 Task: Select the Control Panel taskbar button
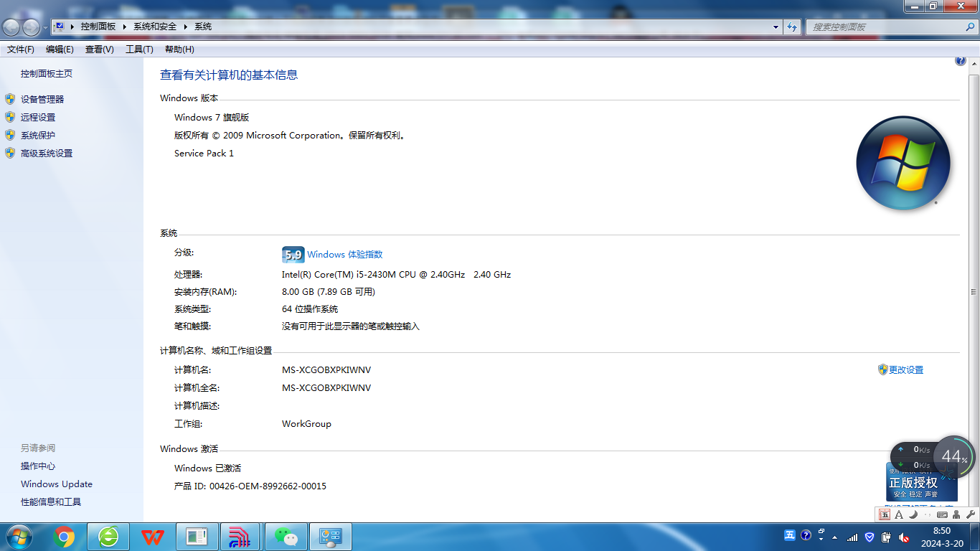(330, 537)
